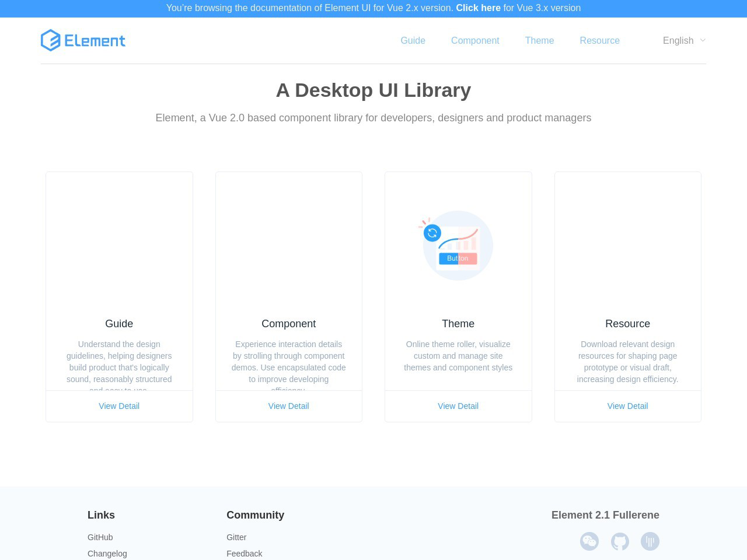747x560 pixels.
Task: Click the Community footer heading
Action: pos(256,515)
